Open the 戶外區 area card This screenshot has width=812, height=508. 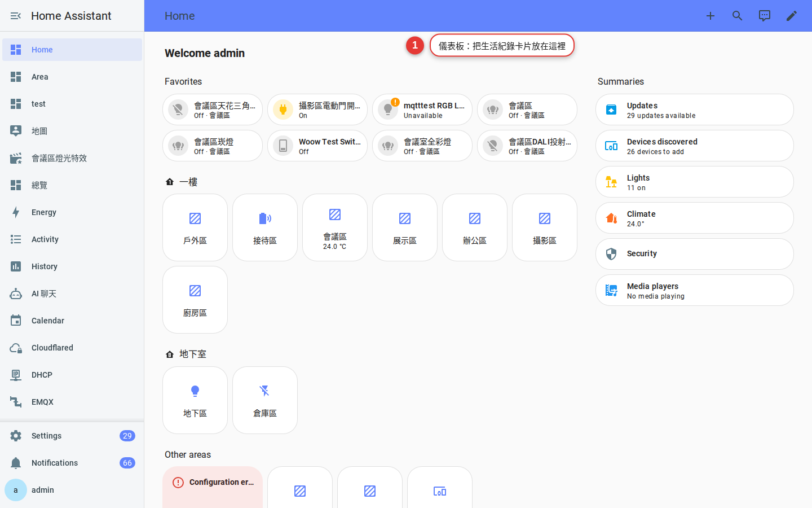pyautogui.click(x=195, y=227)
